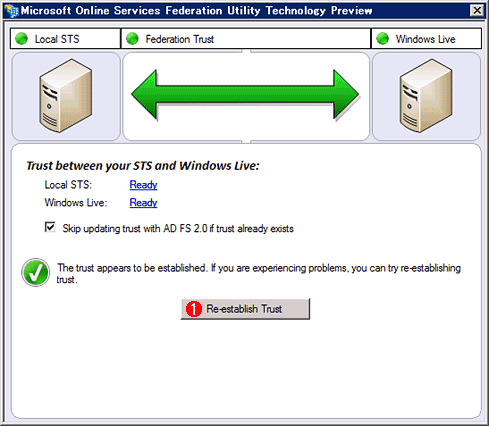
Task: Click the green checkmark trust-established icon
Action: pos(36,272)
